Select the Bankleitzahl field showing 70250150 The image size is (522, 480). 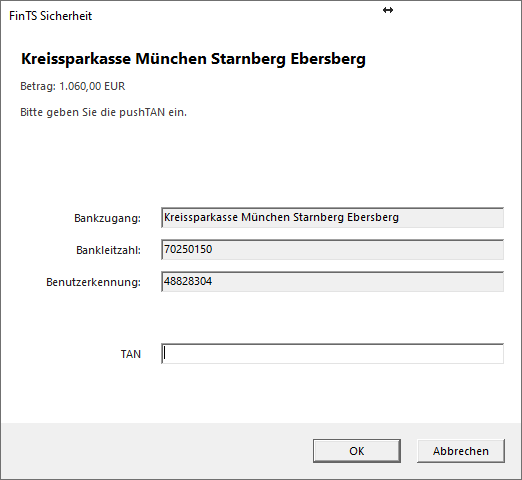[x=332, y=249]
